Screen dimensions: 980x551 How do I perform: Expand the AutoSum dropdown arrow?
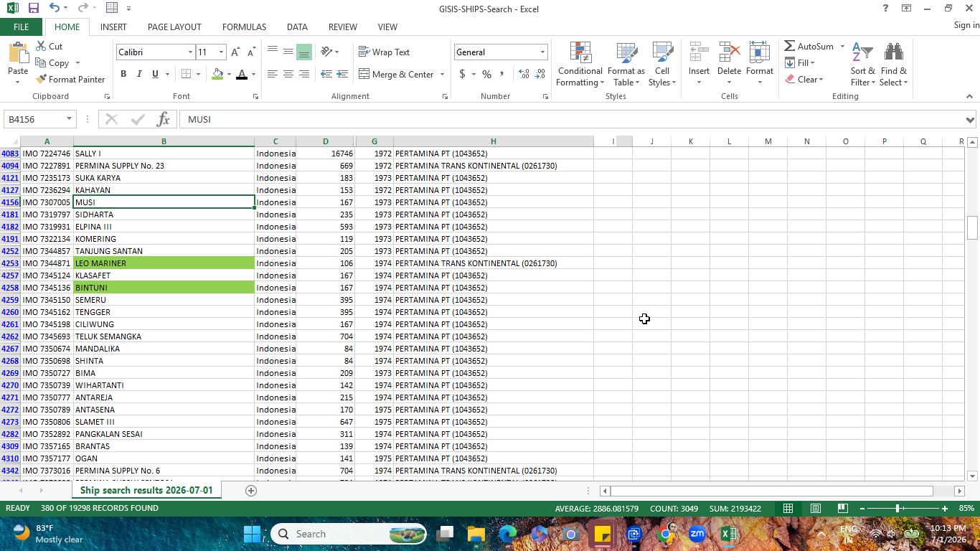tap(842, 47)
